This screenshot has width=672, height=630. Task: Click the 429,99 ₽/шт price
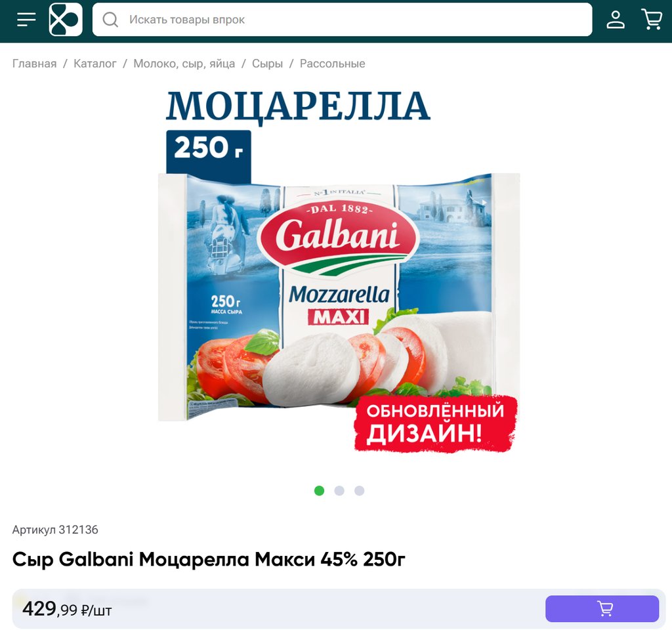[67, 608]
